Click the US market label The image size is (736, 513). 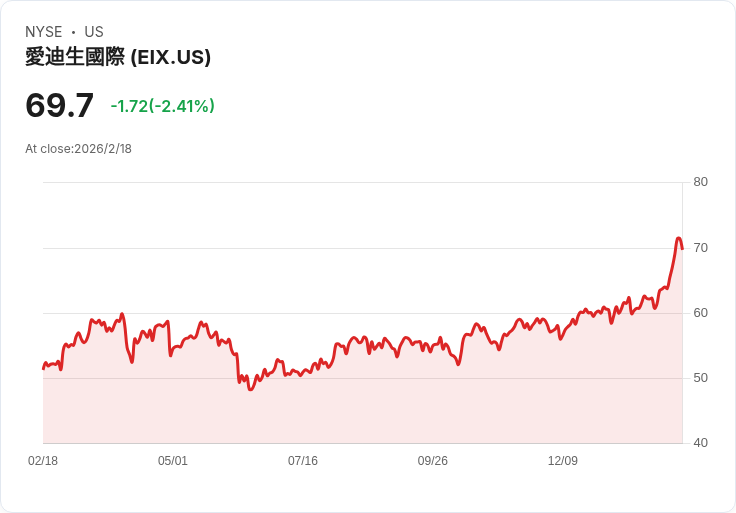pos(94,32)
